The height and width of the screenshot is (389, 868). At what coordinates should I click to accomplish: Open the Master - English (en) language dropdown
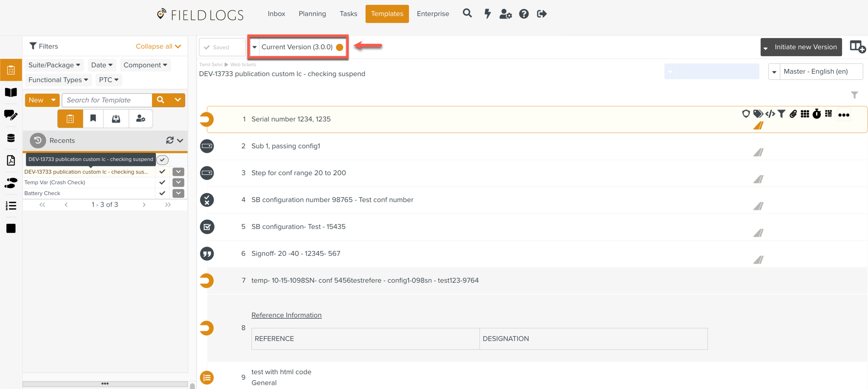[x=774, y=72]
